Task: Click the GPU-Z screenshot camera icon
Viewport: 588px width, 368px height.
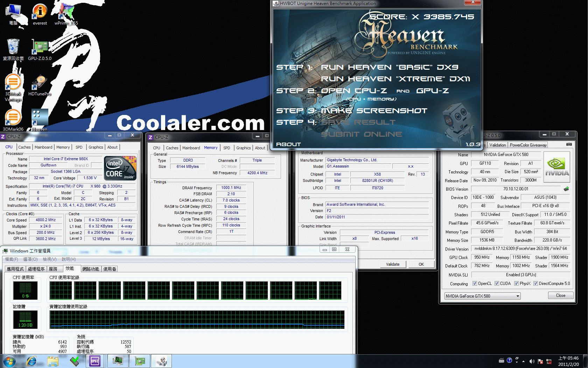Action: click(x=569, y=144)
